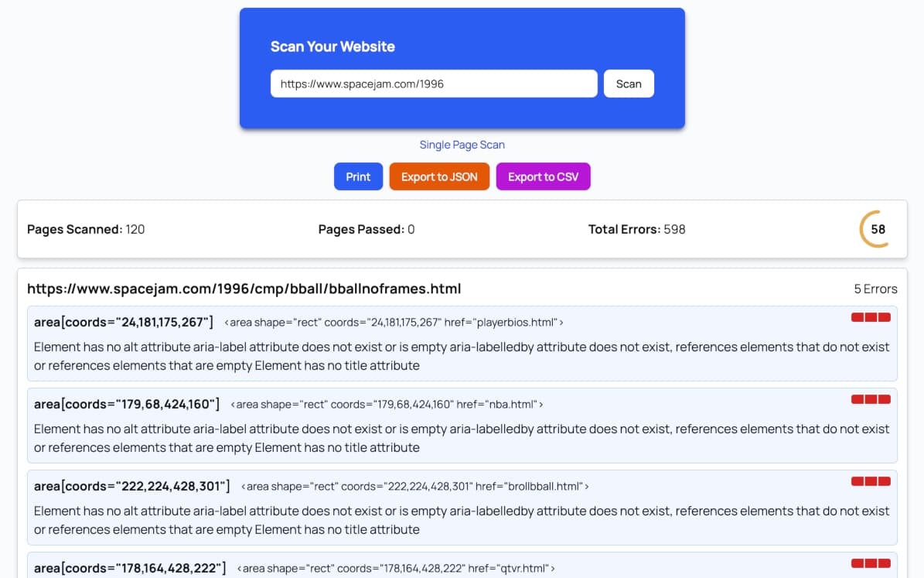Screen dimensions: 924x578
Task: Click severity bars icon for coords 178,164,428,222
Action: point(871,563)
